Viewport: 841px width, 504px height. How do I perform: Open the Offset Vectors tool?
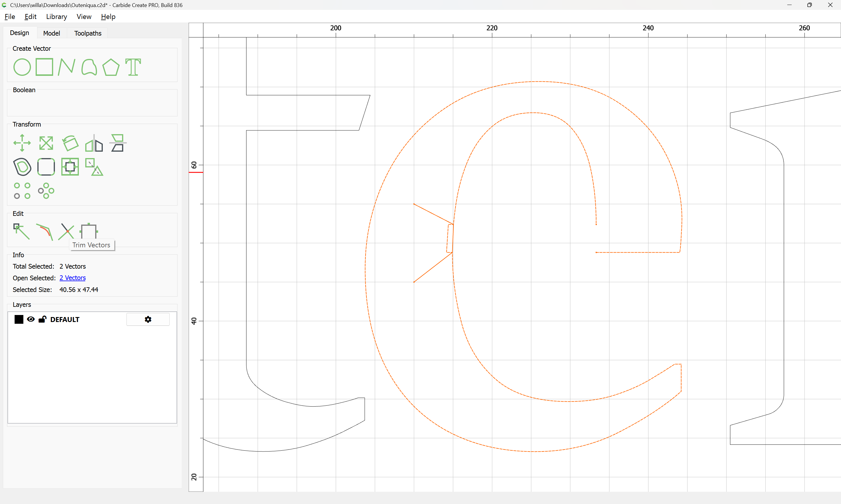tap(22, 167)
